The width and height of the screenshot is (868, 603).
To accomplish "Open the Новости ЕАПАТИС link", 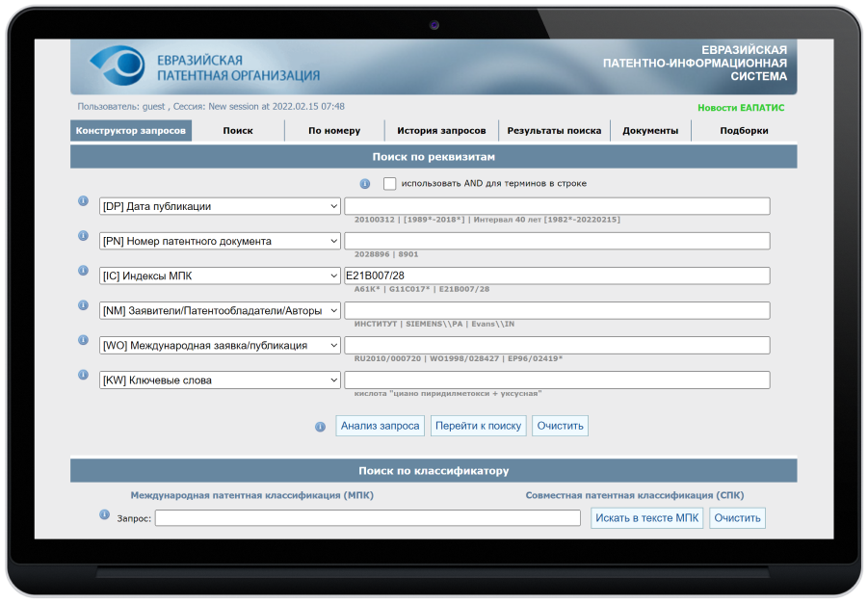I will click(x=741, y=108).
